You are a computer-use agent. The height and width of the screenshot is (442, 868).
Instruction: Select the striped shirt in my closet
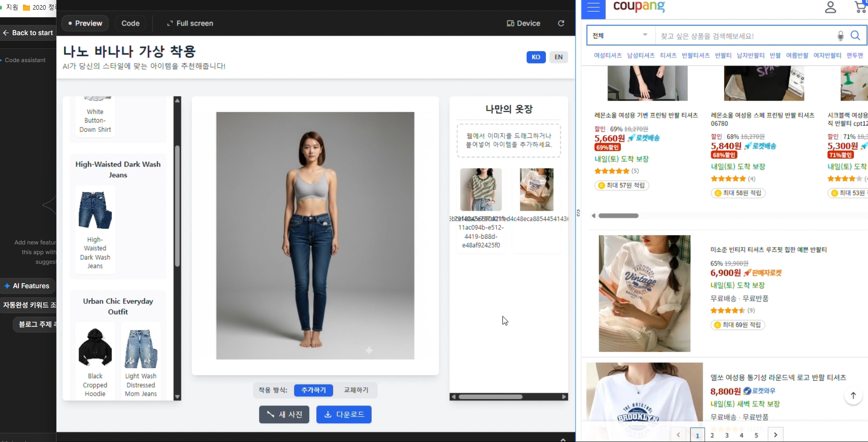(481, 189)
